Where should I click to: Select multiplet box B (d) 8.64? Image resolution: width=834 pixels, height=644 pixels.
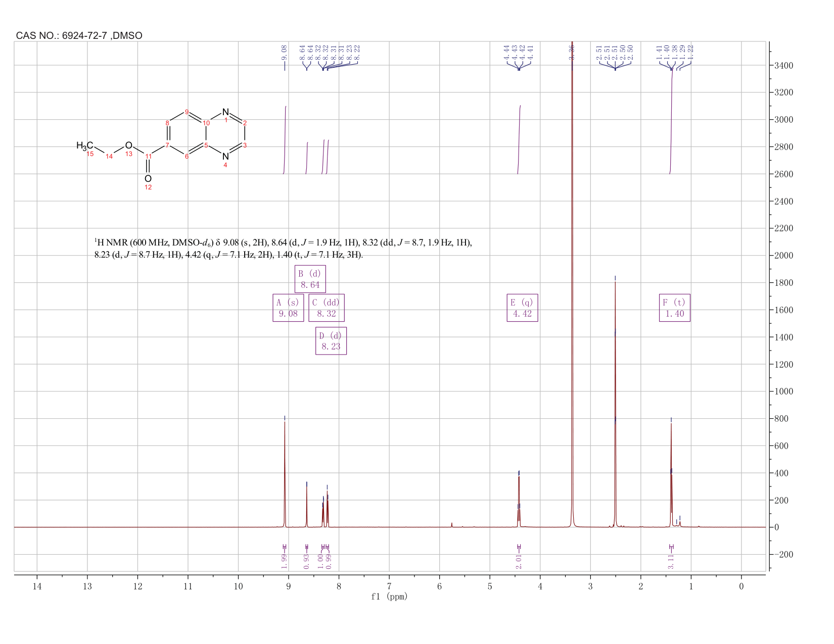[x=310, y=279]
